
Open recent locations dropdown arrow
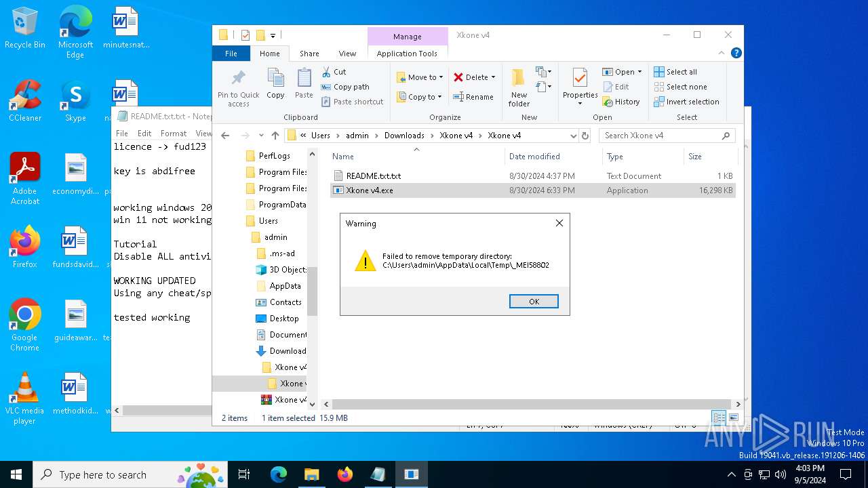tap(260, 136)
